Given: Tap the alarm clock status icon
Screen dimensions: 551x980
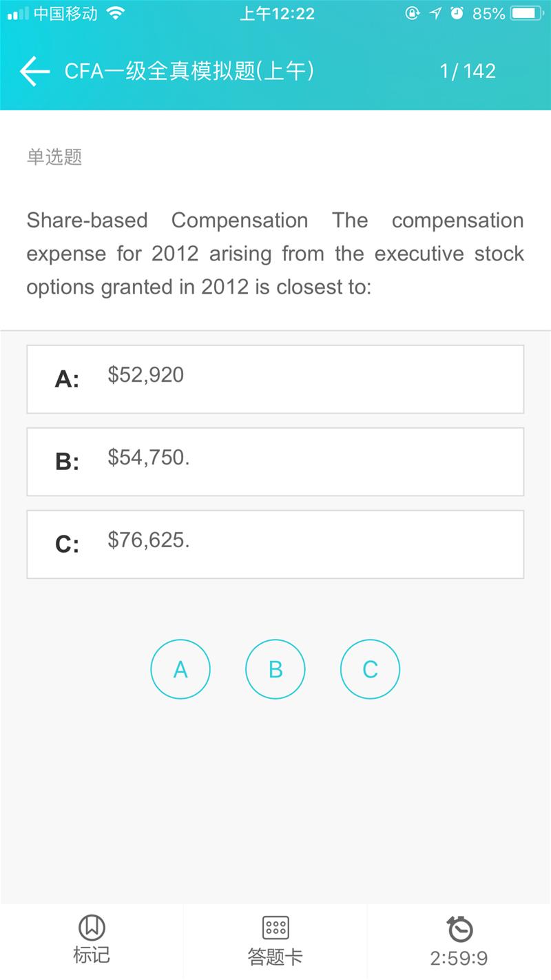Looking at the screenshot, I should (x=457, y=13).
